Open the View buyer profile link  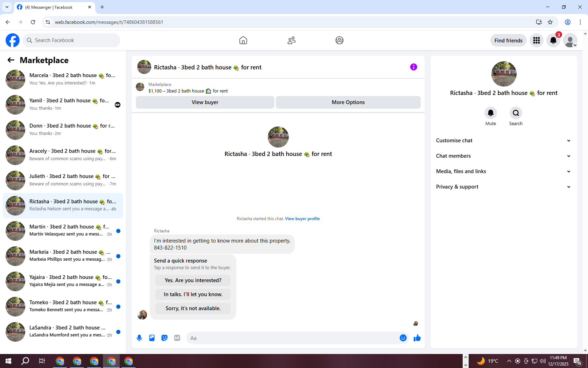[302, 219]
